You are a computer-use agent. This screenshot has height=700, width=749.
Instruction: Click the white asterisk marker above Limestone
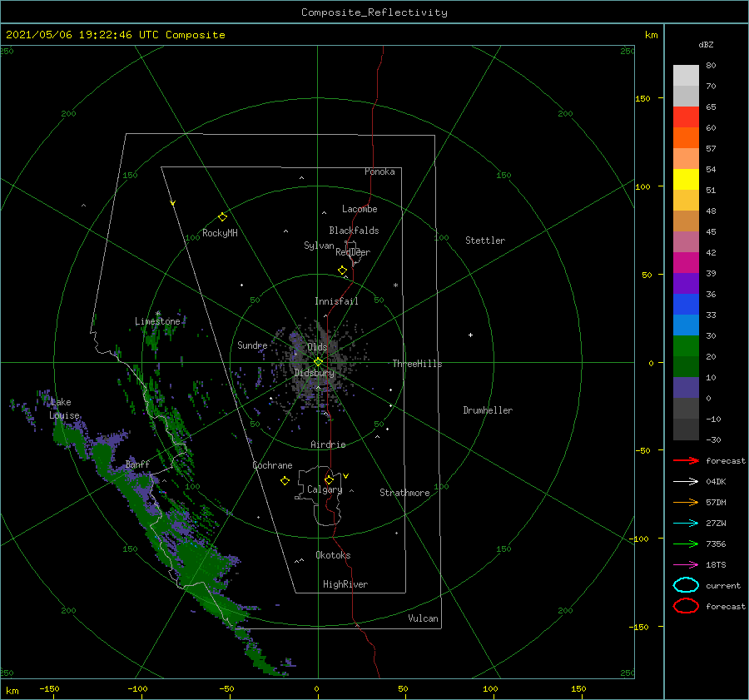pyautogui.click(x=157, y=314)
